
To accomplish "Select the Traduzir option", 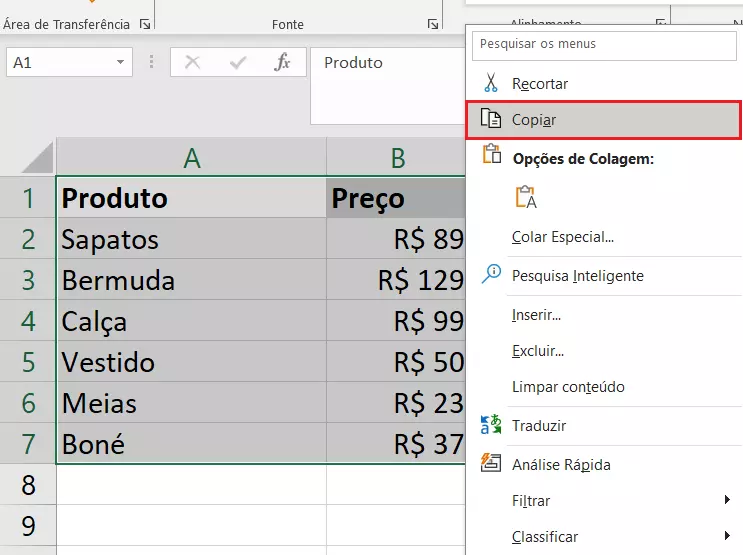I will point(539,426).
